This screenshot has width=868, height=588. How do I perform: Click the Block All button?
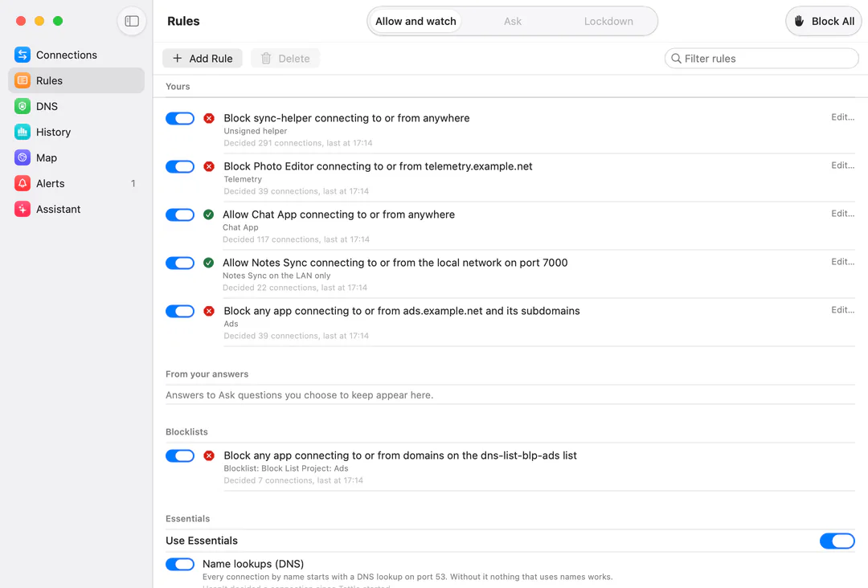[825, 21]
